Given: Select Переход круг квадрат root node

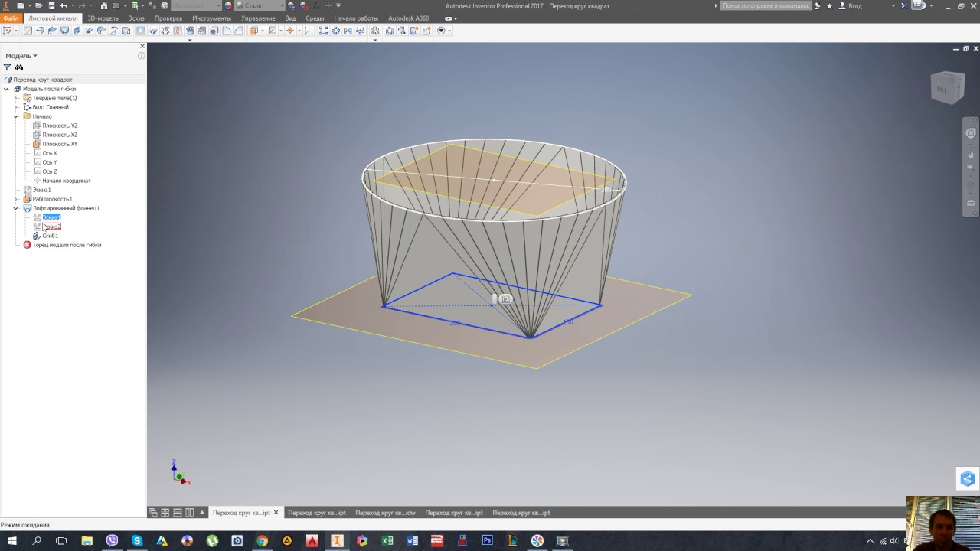Looking at the screenshot, I should click(x=42, y=80).
